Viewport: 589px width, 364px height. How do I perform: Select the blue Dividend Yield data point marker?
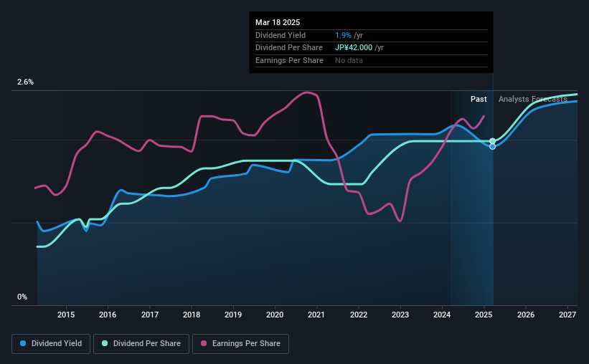tap(492, 146)
